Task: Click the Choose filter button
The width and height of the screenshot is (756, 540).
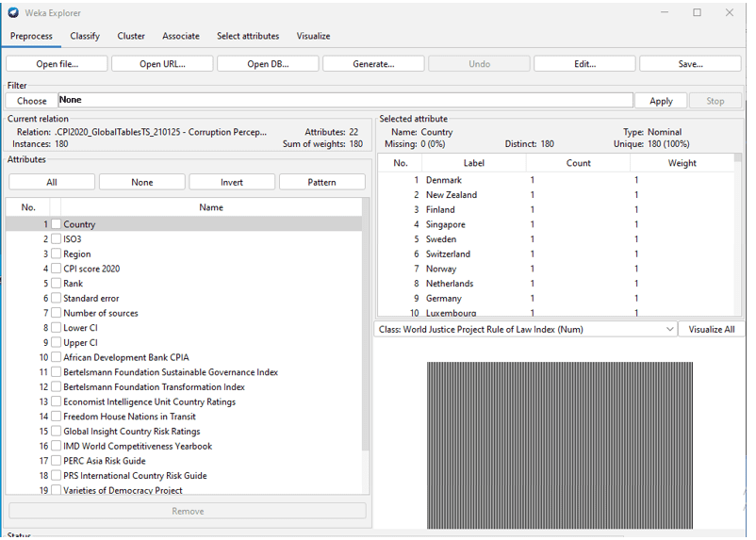Action: pos(32,101)
